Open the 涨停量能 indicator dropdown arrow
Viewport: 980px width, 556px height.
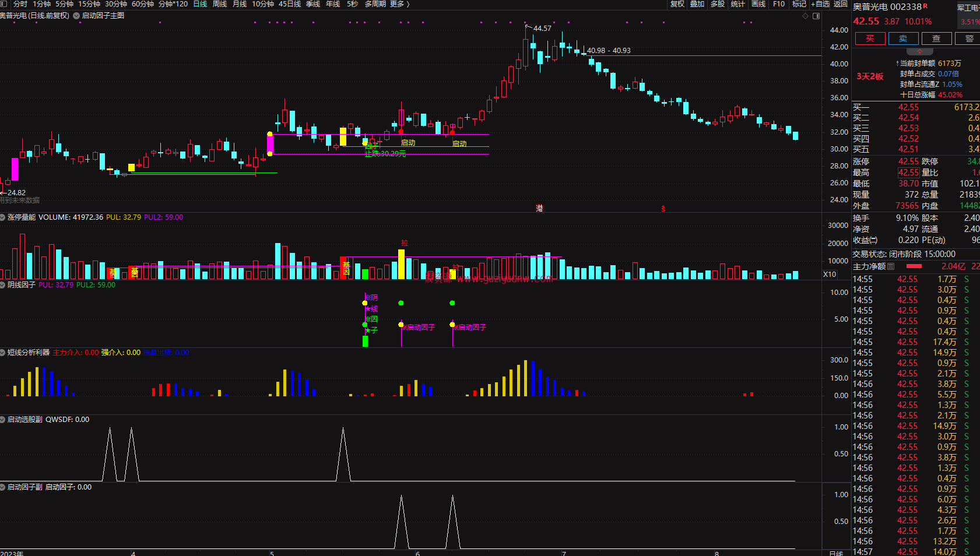(x=3, y=217)
